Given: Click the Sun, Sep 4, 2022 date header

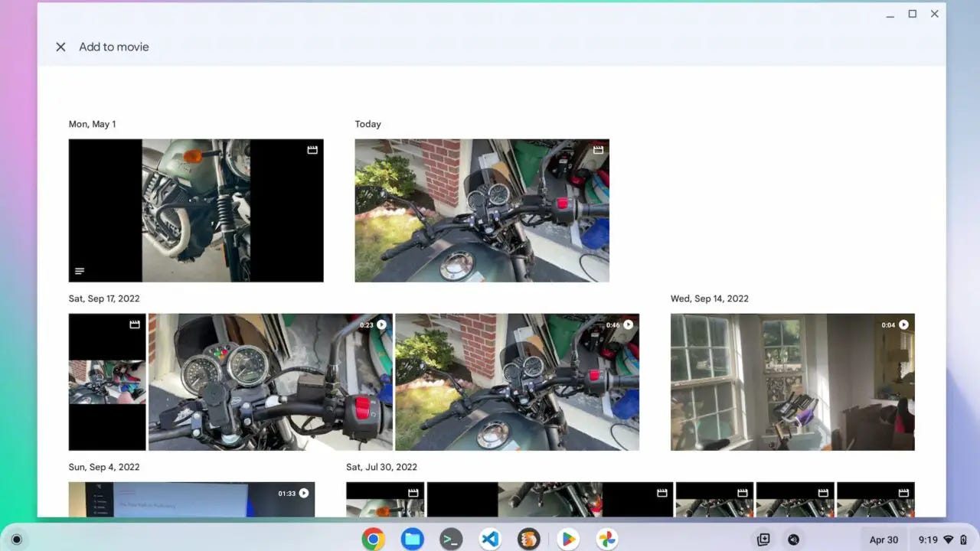Looking at the screenshot, I should point(104,467).
